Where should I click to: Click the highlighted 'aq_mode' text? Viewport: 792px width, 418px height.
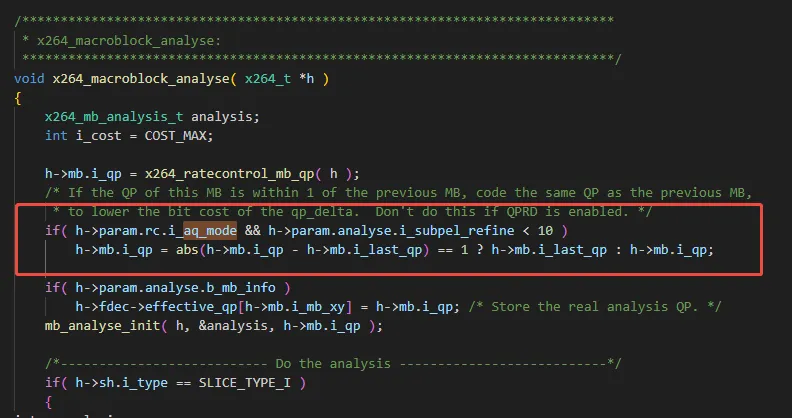[x=210, y=231]
